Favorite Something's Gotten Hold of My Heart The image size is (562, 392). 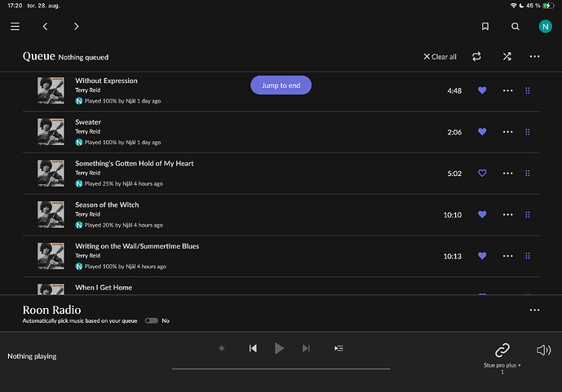point(482,174)
